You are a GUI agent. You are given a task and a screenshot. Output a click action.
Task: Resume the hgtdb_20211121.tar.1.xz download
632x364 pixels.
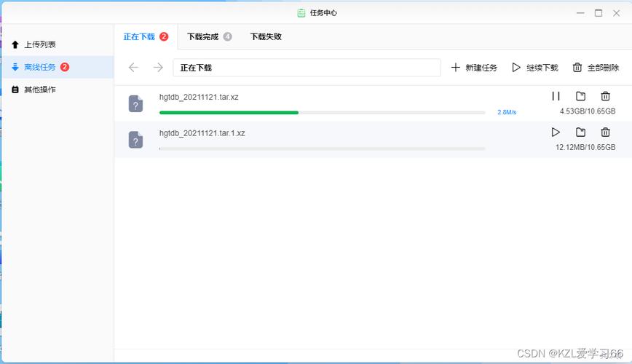[x=556, y=132]
